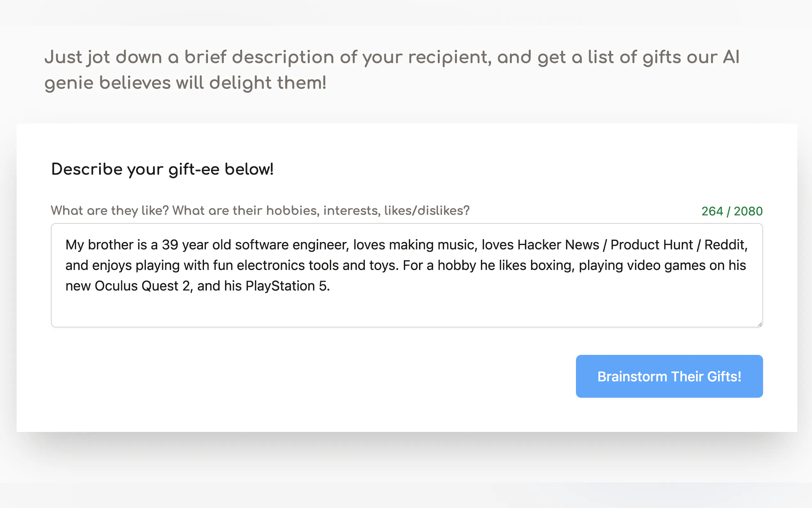Click the text area resize handle
This screenshot has width=812, height=508.
point(760,324)
